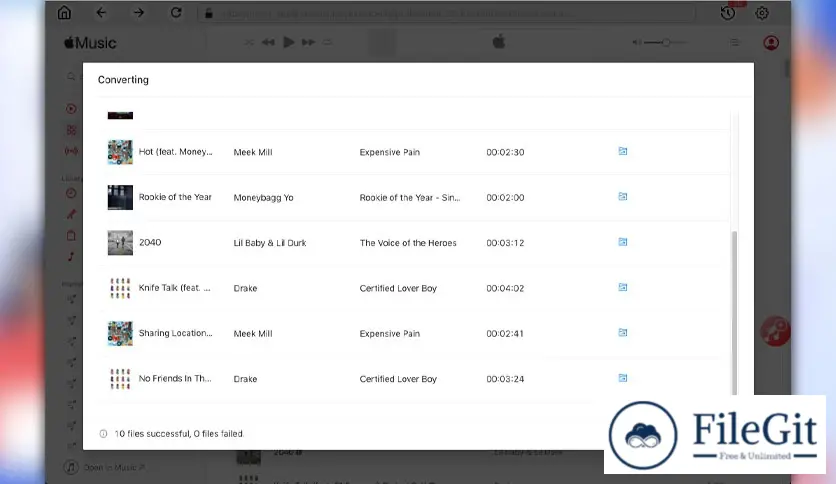
Task: Click the volume speaker icon
Action: (637, 42)
